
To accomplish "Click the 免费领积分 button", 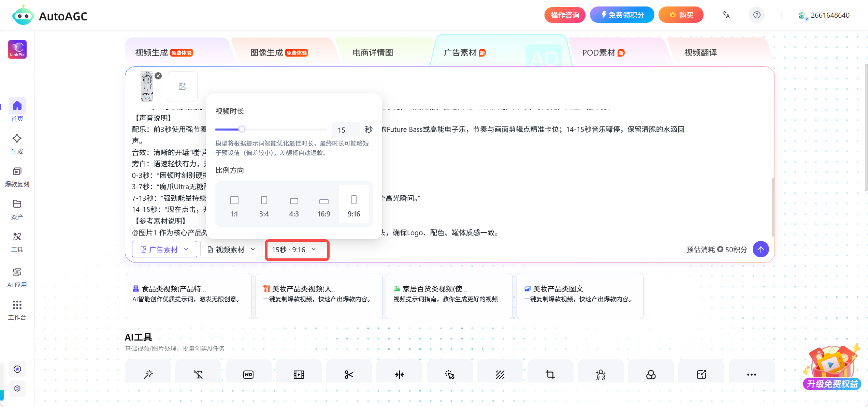I will pyautogui.click(x=622, y=15).
